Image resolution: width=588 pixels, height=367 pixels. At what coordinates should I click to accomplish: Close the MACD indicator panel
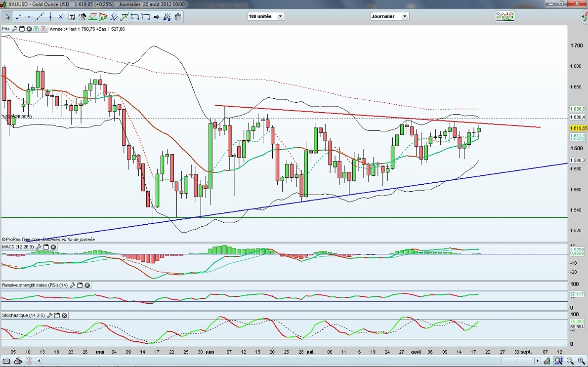[x=53, y=247]
